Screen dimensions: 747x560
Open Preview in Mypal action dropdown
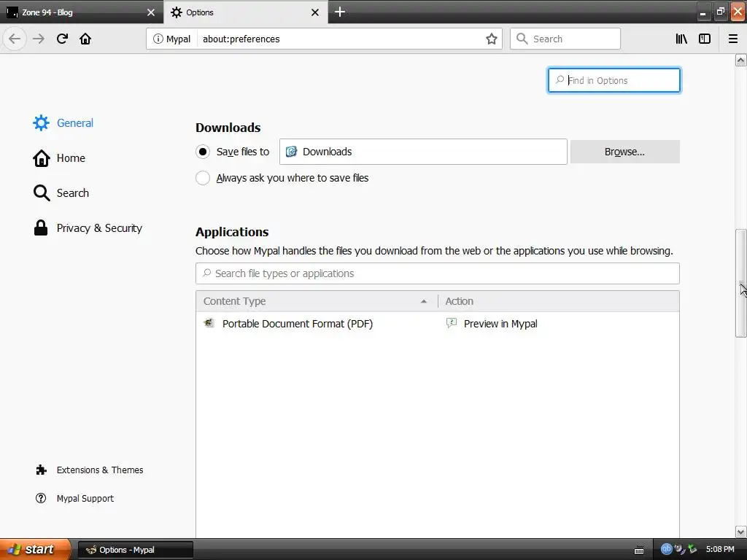[558, 324]
